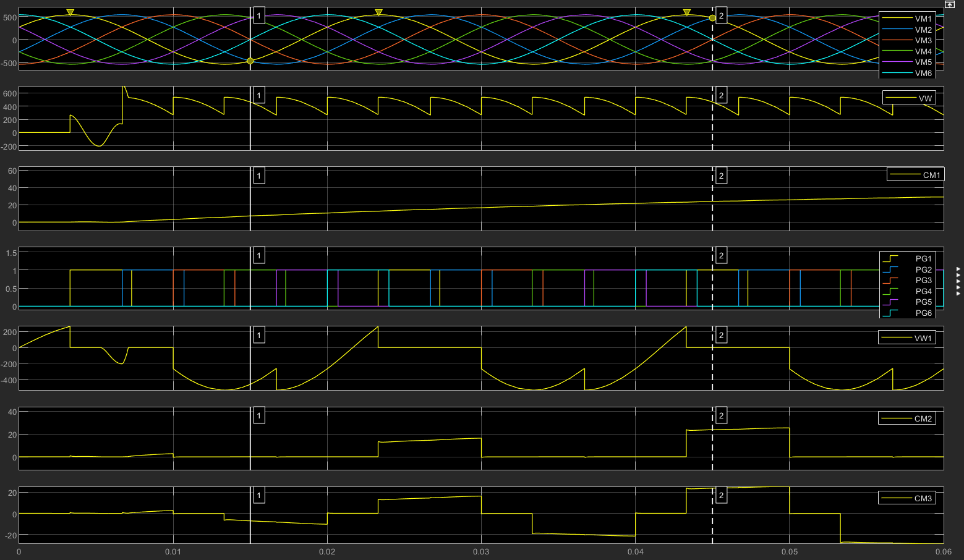Toggle the VW legend entry
Screen dimensions: 964x560
pos(909,98)
